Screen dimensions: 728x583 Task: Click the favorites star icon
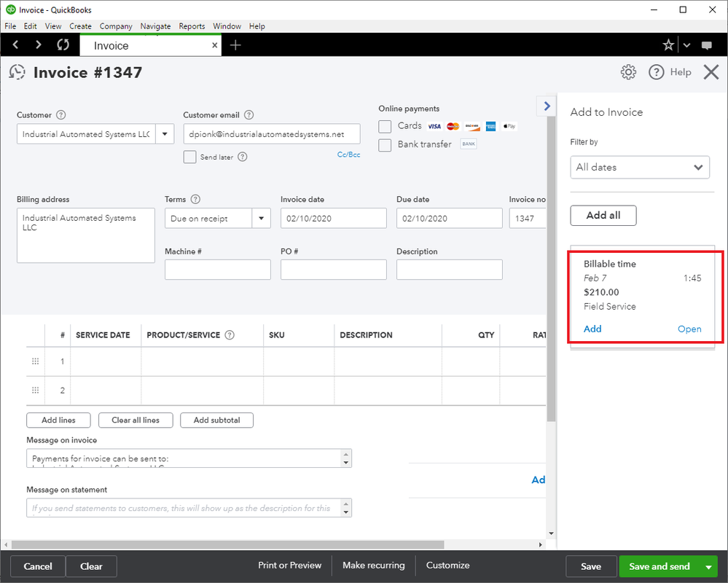tap(668, 45)
